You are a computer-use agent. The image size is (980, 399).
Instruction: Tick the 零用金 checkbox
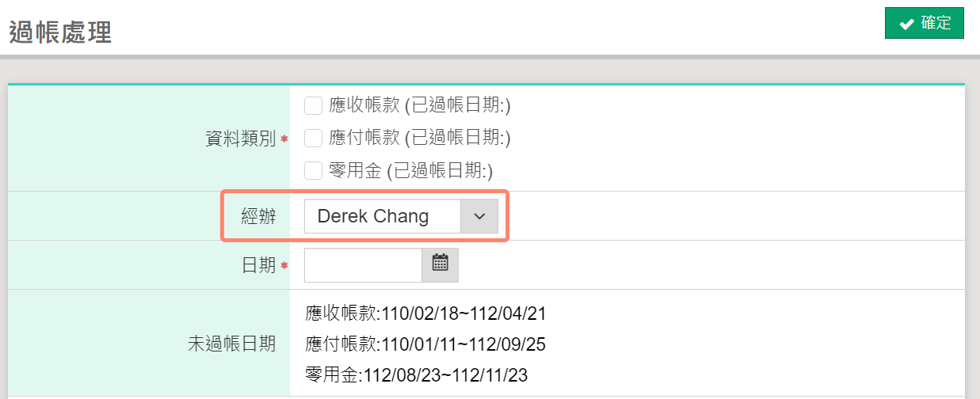coord(313,170)
